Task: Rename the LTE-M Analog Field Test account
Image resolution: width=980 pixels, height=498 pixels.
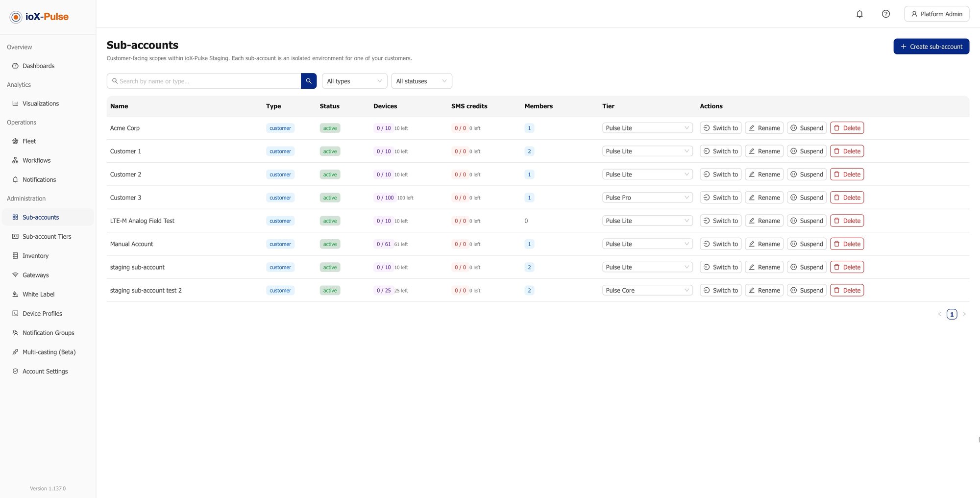Action: click(x=764, y=221)
